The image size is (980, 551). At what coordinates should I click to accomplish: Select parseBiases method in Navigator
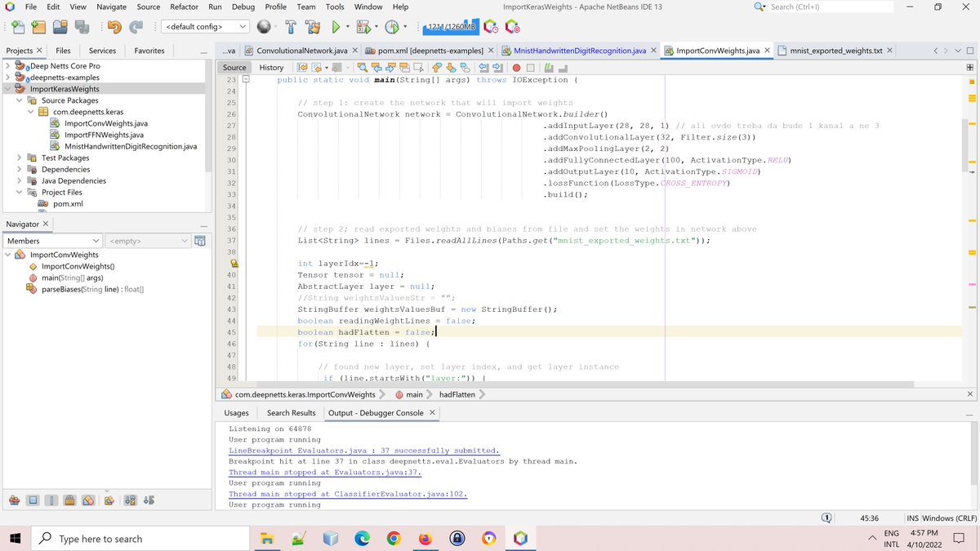(85, 289)
